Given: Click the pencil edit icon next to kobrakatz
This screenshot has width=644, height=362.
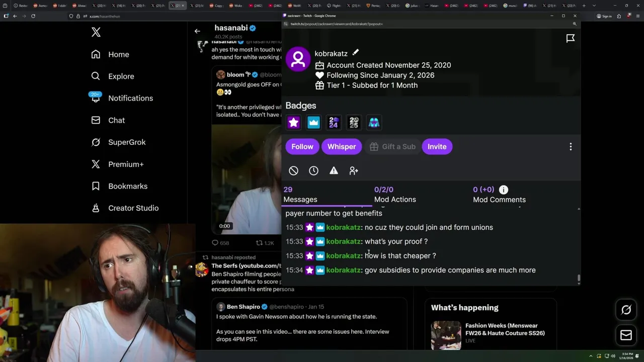Looking at the screenshot, I should click(355, 53).
